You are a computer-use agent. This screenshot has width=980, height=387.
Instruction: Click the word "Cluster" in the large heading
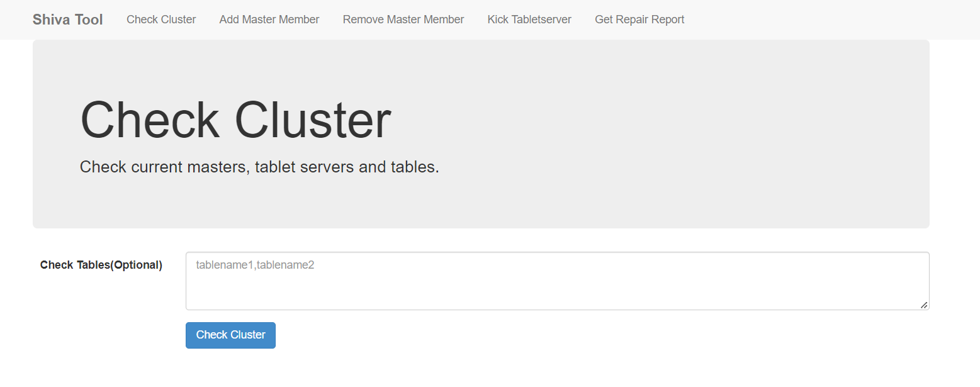tap(313, 120)
